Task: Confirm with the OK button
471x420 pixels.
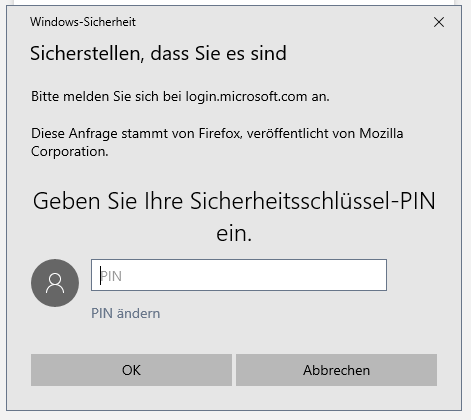Action: [x=131, y=370]
